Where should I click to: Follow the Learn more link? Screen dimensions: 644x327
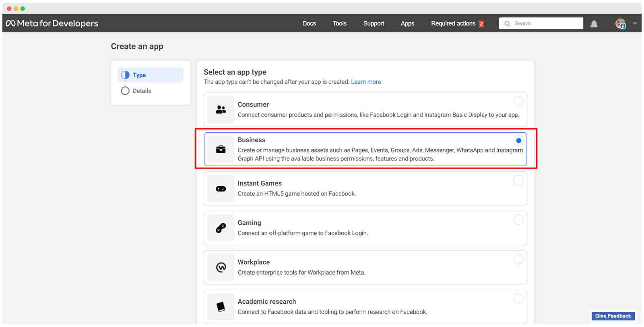pyautogui.click(x=365, y=82)
